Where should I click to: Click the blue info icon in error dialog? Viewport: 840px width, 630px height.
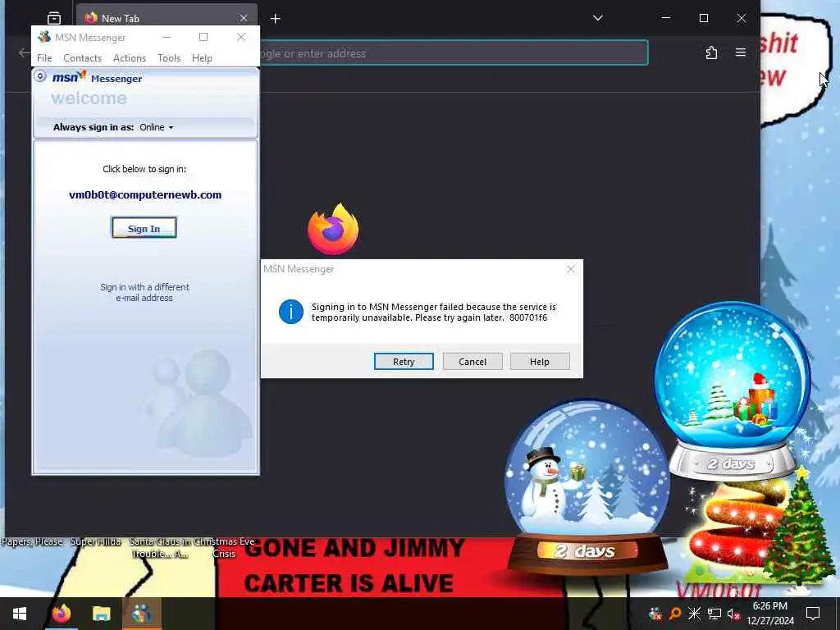[x=291, y=312]
